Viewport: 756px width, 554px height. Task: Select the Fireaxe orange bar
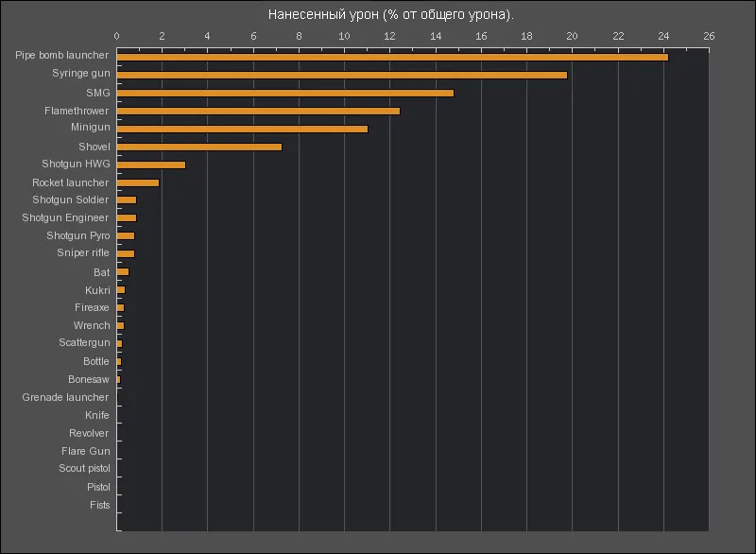coord(121,307)
